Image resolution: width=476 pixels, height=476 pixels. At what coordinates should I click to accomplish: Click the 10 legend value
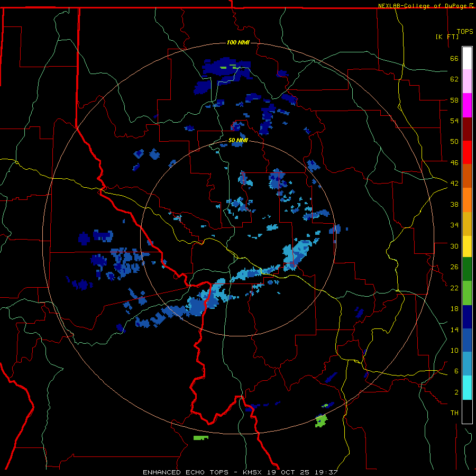pos(454,350)
